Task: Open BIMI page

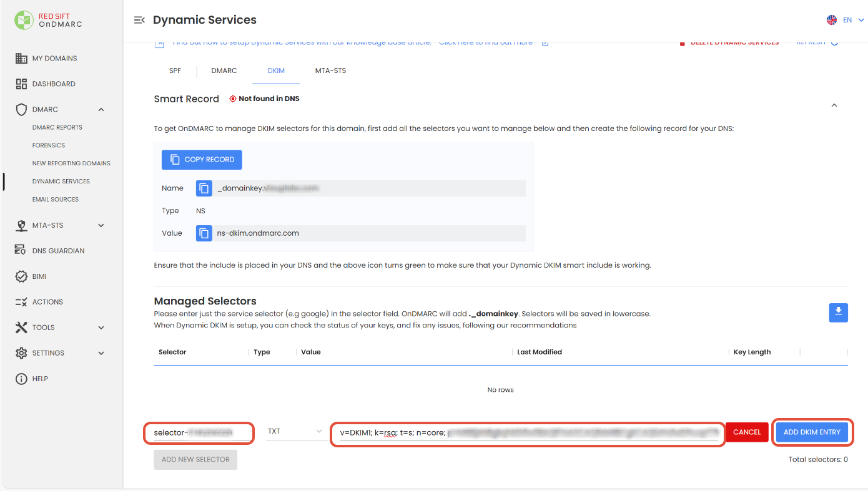Action: [39, 276]
